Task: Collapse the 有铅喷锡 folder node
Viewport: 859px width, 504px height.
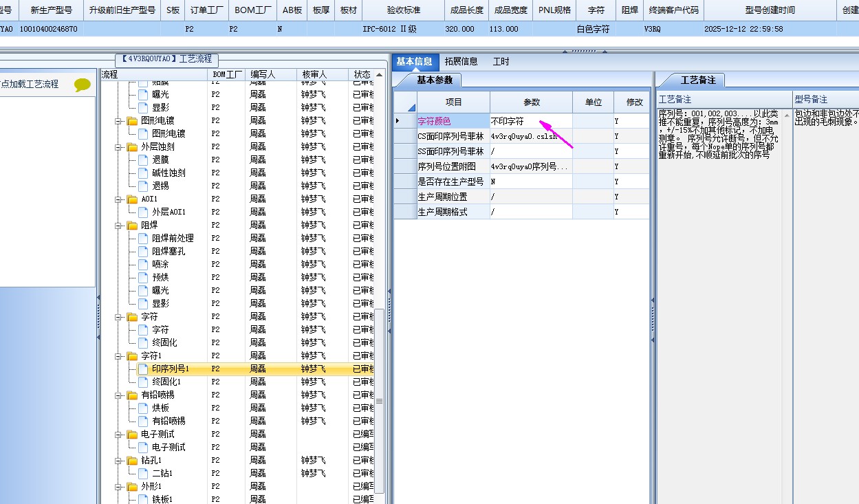Action: [118, 395]
